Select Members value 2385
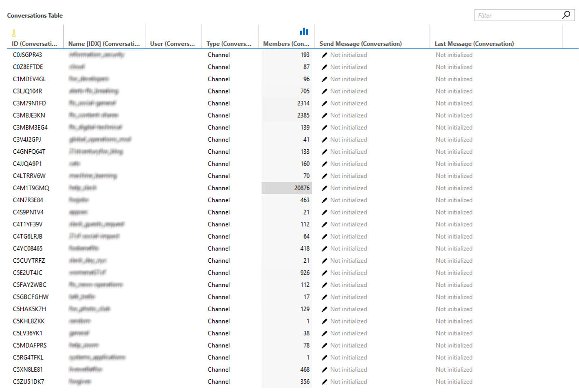 (303, 115)
